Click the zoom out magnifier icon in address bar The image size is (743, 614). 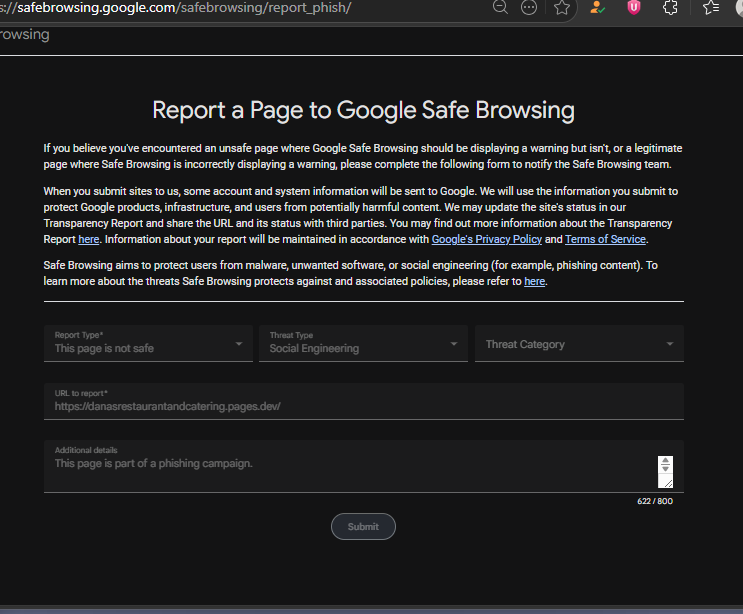click(500, 7)
